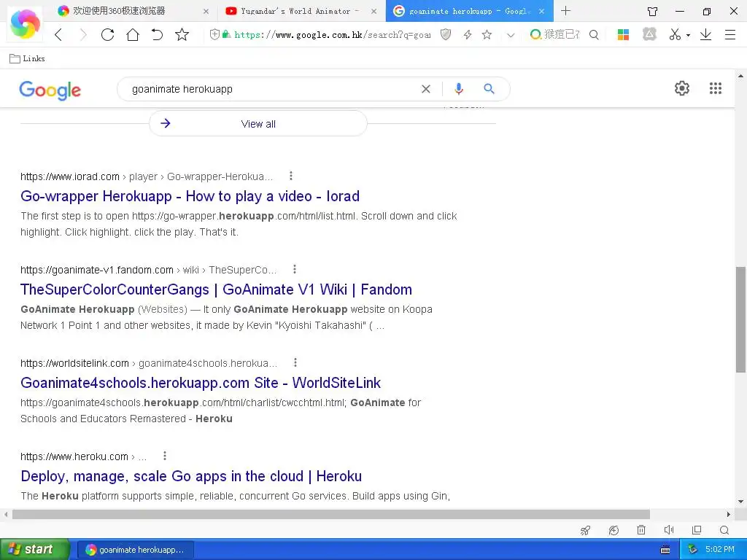Open options dots for worldsitelink.com result
This screenshot has width=747, height=560.
pyautogui.click(x=295, y=363)
